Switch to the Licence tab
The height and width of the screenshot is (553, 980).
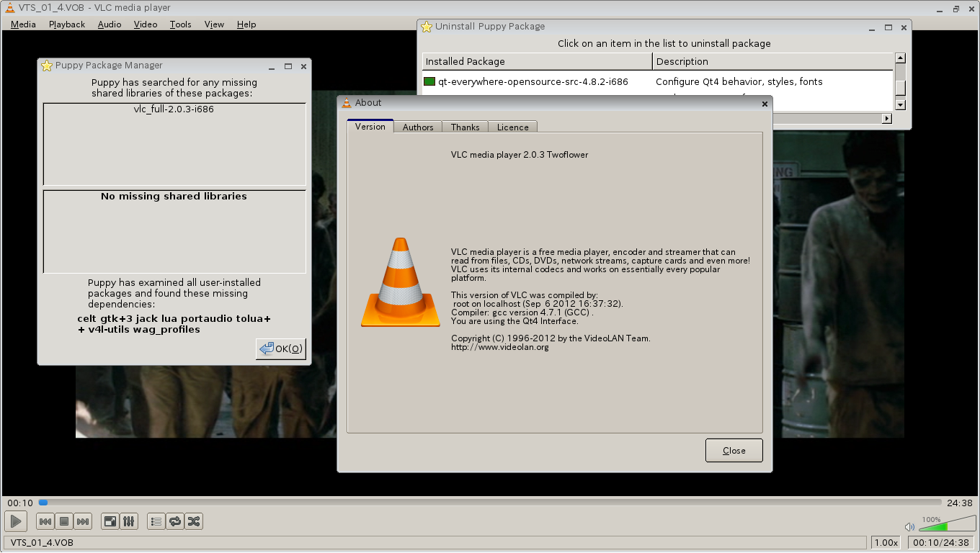[512, 127]
